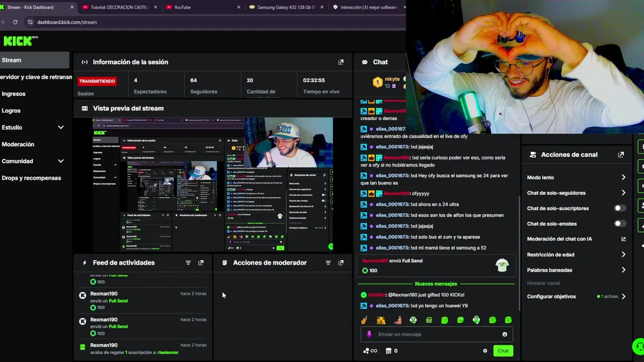Click the KickBot username in chat

coord(376,295)
